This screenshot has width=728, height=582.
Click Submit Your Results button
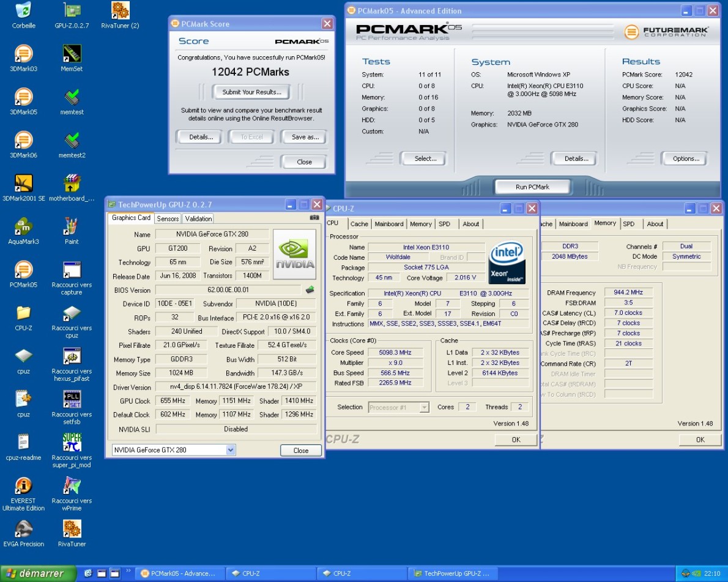[251, 92]
